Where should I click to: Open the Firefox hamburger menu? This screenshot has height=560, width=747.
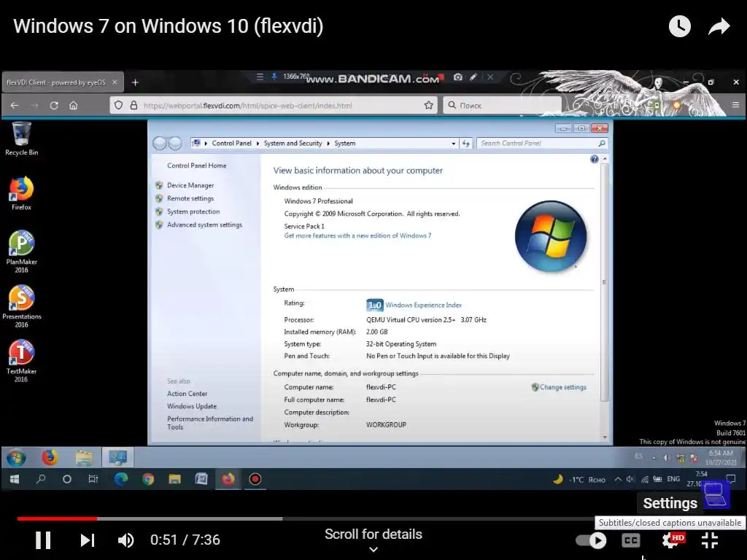pyautogui.click(x=735, y=105)
